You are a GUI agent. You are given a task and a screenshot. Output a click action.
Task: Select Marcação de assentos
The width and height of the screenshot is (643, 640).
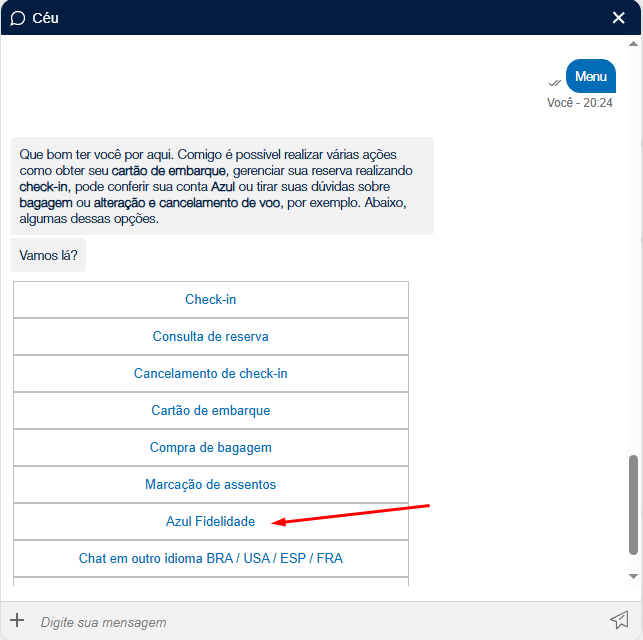point(211,484)
